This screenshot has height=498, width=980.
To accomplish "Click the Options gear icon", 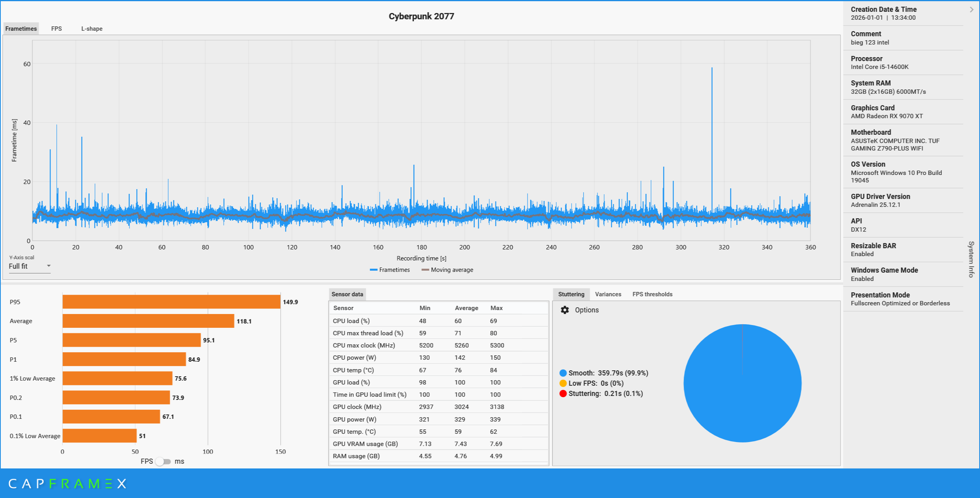I will click(565, 310).
